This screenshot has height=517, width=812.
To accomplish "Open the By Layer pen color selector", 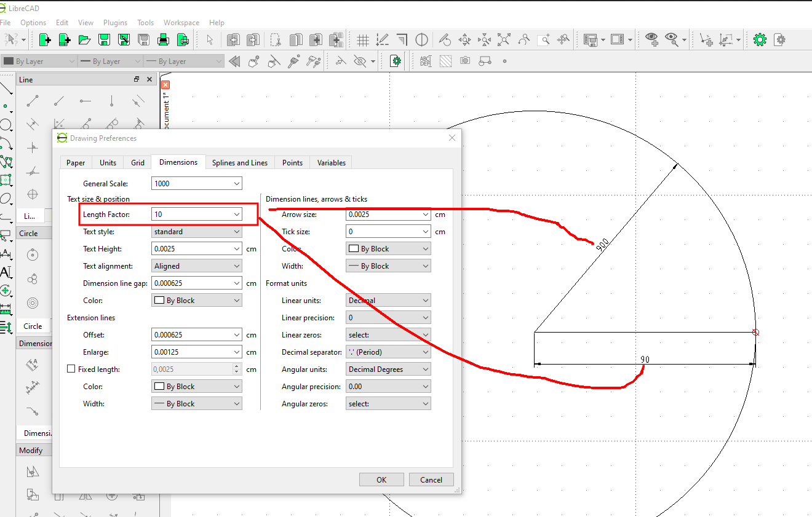I will (x=39, y=61).
